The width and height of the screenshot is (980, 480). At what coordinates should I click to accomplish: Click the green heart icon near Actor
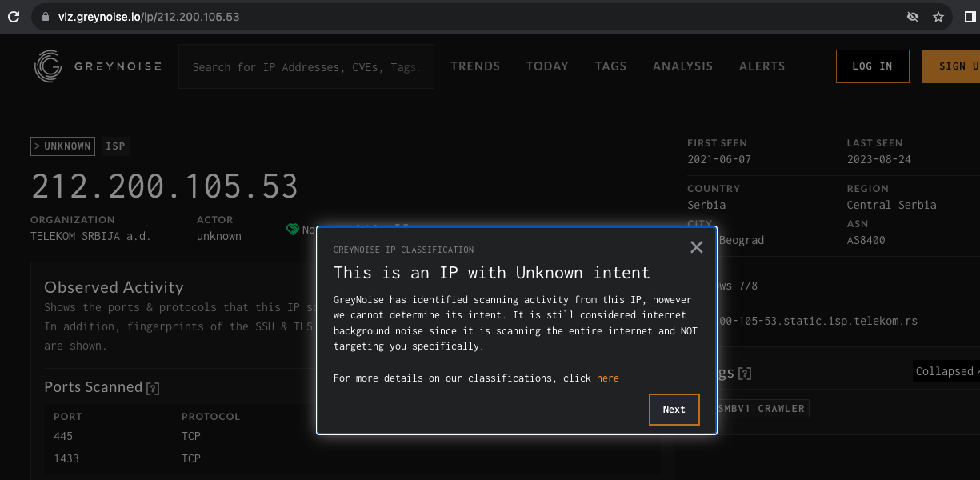293,230
